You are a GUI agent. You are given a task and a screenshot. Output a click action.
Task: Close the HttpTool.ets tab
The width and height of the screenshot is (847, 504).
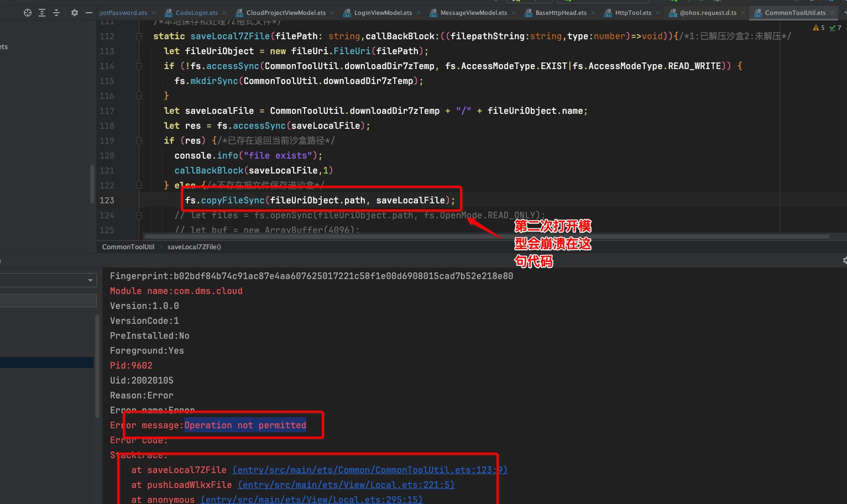657,13
